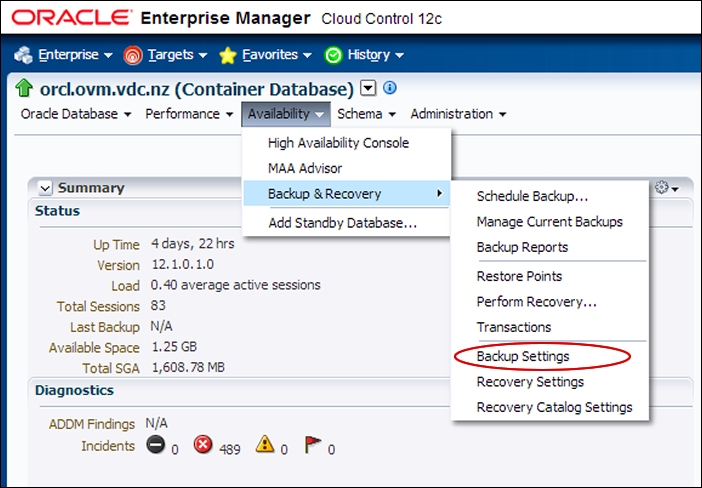702x488 pixels.
Task: Open the dropdown box next to Container Database
Action: pyautogui.click(x=368, y=88)
